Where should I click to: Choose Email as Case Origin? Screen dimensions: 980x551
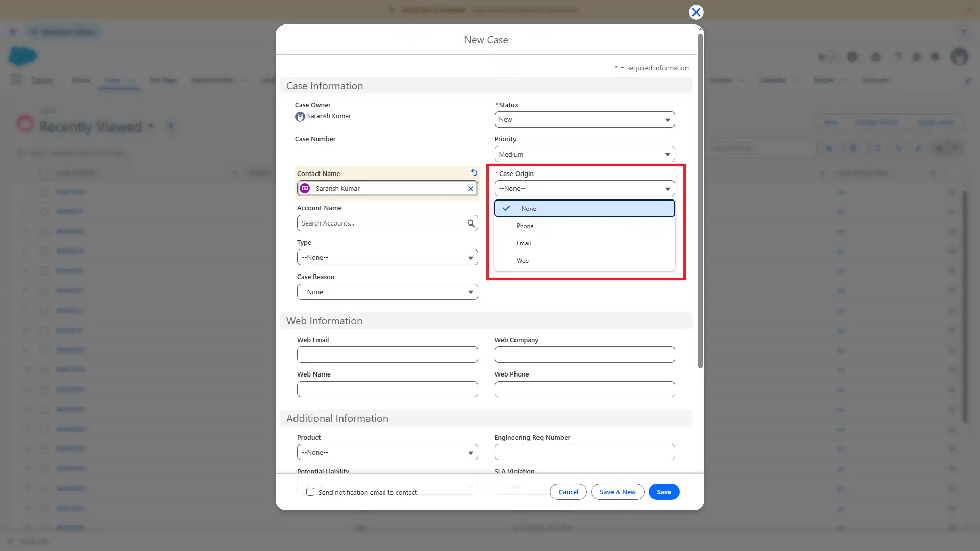[584, 243]
